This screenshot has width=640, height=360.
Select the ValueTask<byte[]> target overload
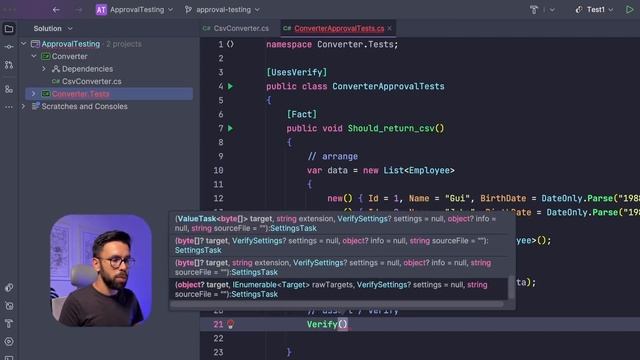pyautogui.click(x=339, y=224)
